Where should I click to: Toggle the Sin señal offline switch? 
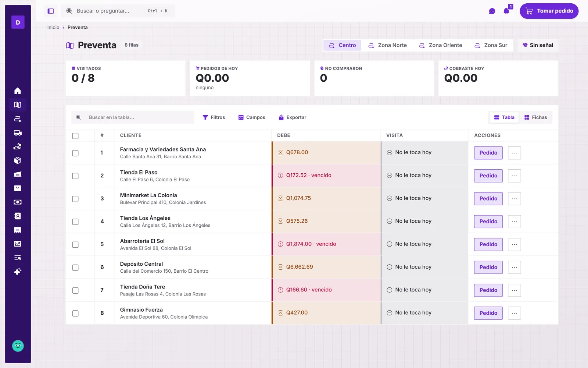click(x=538, y=45)
